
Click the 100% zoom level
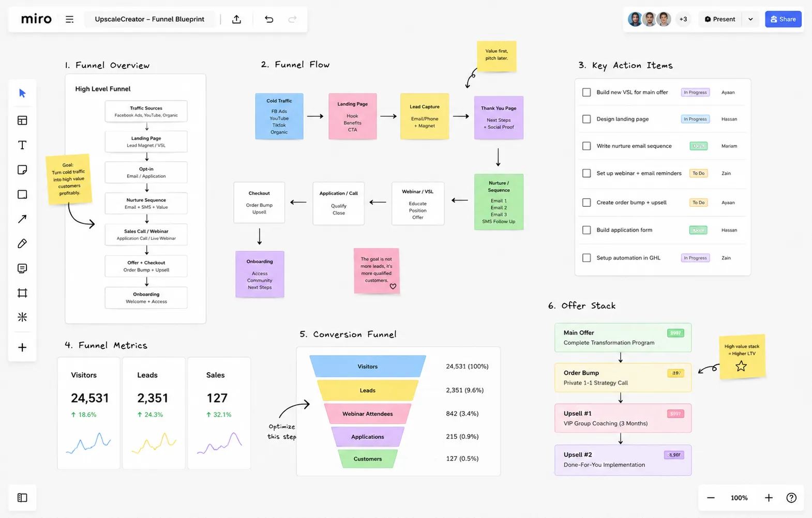tap(739, 498)
